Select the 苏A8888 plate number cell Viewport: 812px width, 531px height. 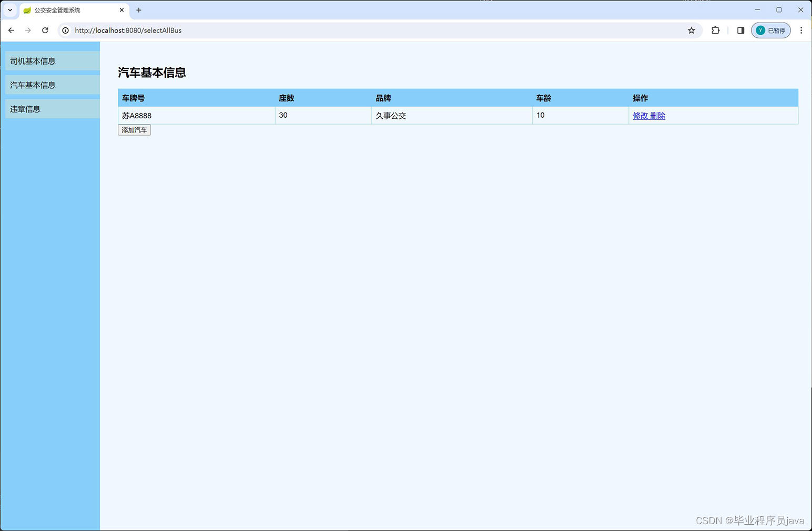[x=197, y=116]
